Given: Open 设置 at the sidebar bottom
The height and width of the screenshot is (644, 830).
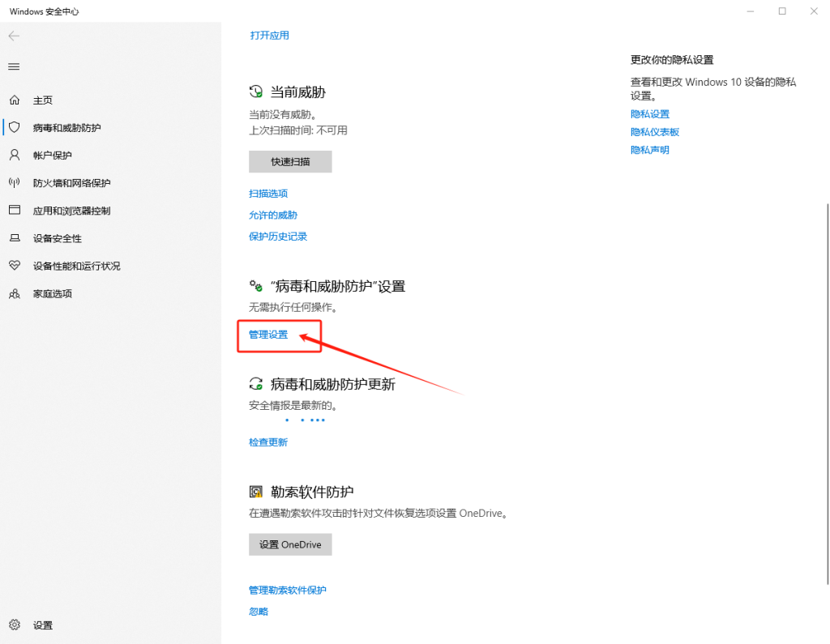Looking at the screenshot, I should [x=110, y=625].
